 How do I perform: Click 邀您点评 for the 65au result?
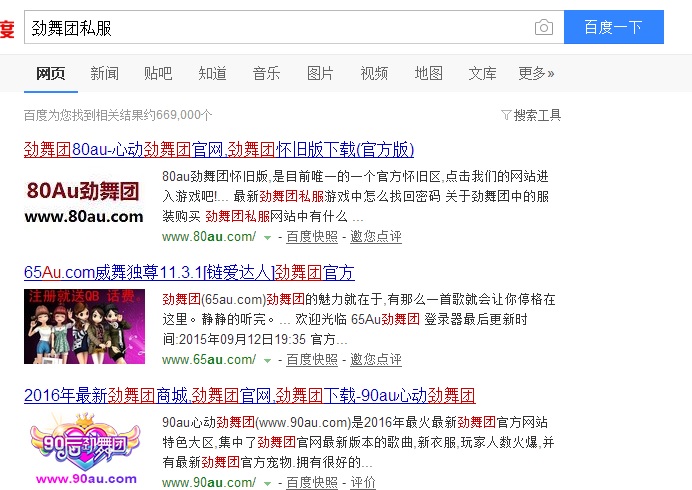pos(376,360)
